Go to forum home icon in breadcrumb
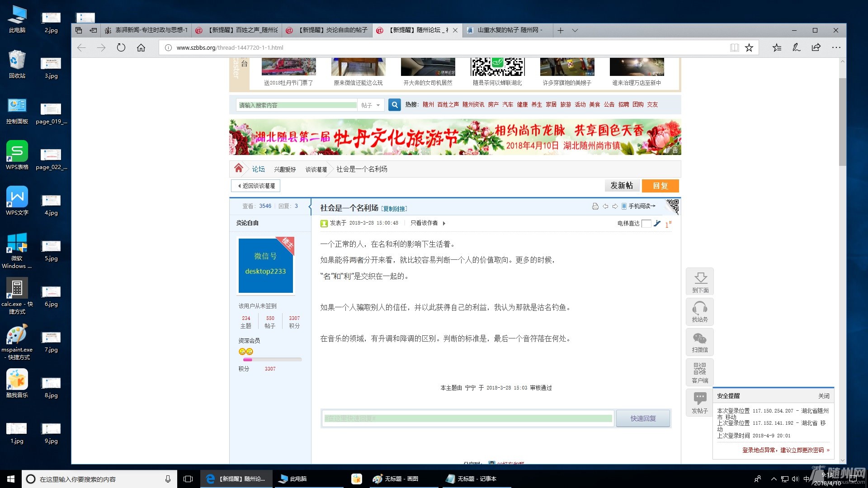 [239, 169]
